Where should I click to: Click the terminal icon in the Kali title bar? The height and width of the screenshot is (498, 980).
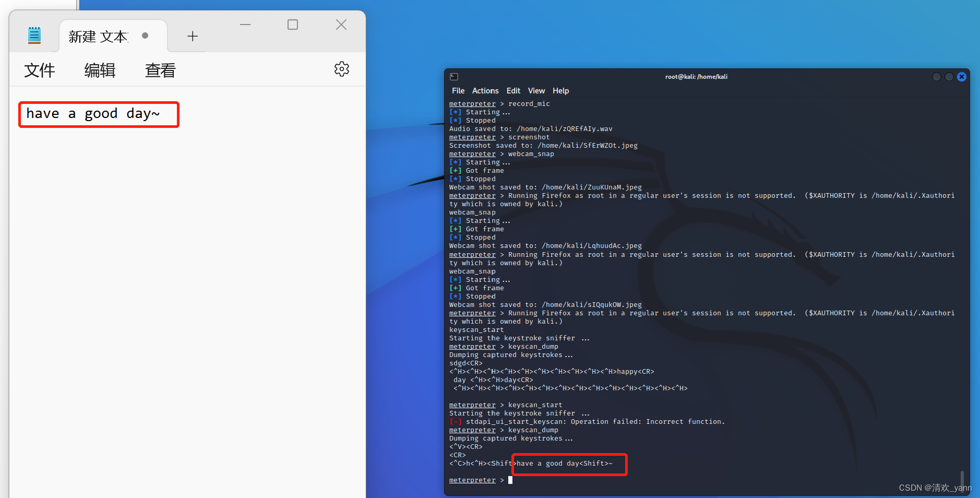[454, 77]
